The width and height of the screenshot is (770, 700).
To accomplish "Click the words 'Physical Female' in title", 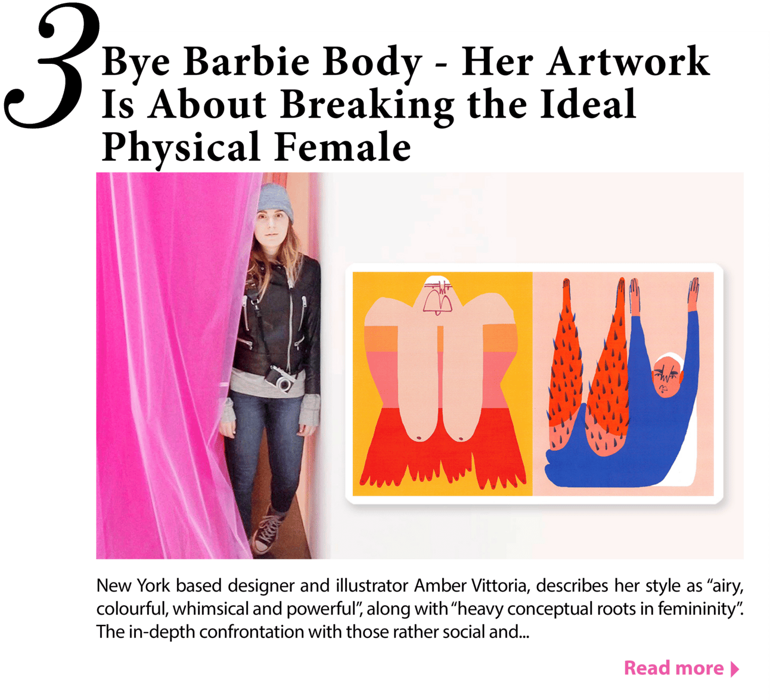I will coord(257,148).
